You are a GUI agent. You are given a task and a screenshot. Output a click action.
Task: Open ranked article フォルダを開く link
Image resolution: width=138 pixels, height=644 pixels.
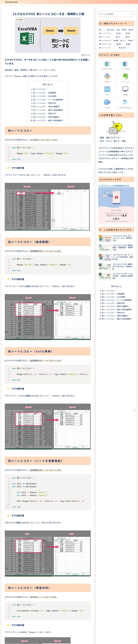(x=123, y=276)
